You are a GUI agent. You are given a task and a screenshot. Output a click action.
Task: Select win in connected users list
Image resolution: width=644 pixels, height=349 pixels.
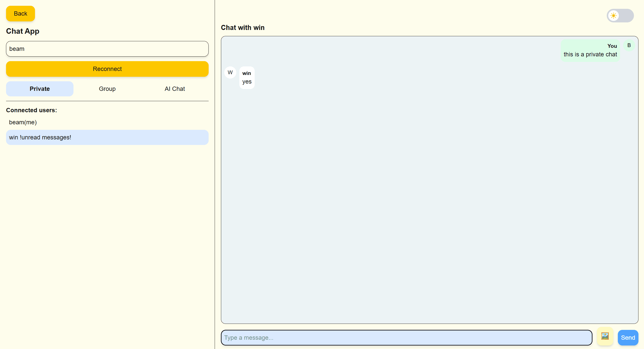[x=107, y=137]
